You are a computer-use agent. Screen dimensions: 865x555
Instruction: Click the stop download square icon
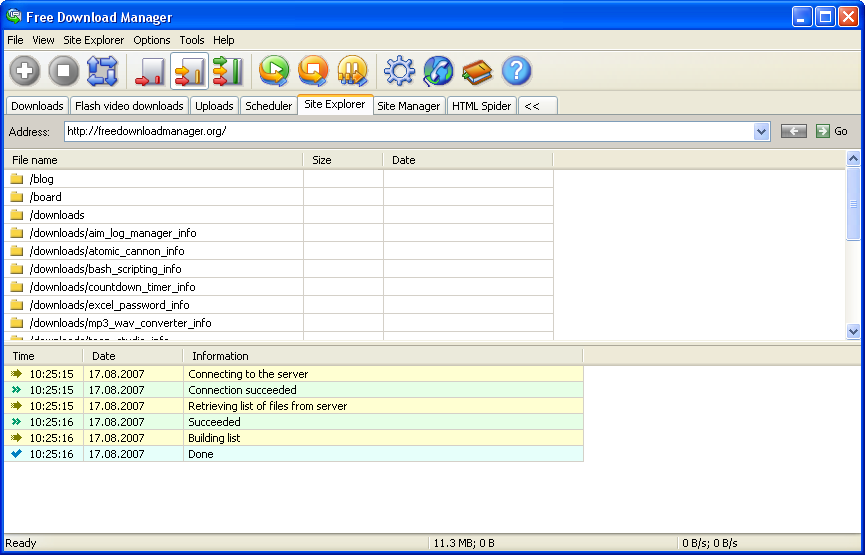coord(63,71)
